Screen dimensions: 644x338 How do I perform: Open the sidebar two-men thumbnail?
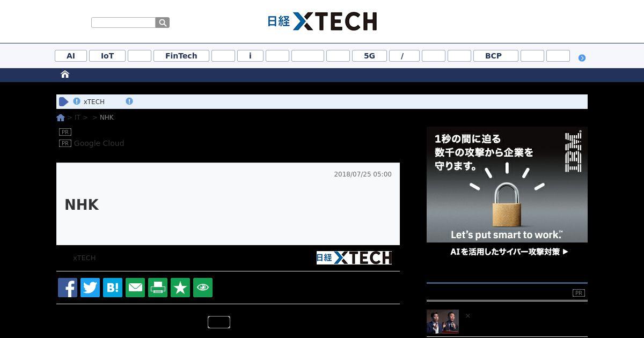click(443, 321)
